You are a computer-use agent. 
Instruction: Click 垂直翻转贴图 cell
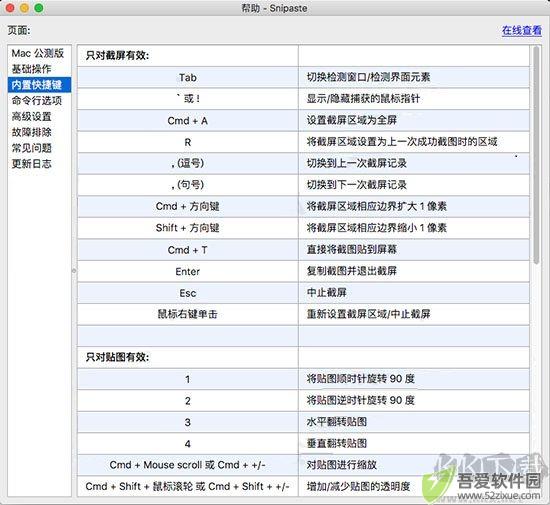click(x=414, y=444)
